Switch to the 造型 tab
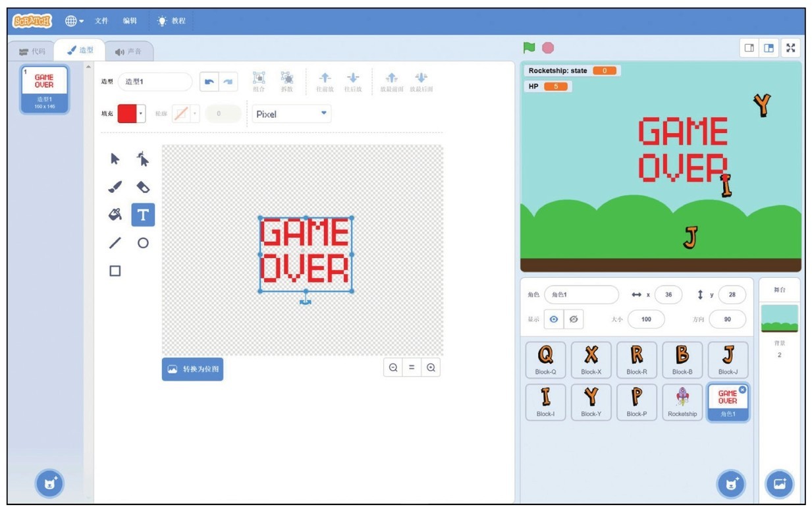This screenshot has height=511, width=812. pos(81,50)
